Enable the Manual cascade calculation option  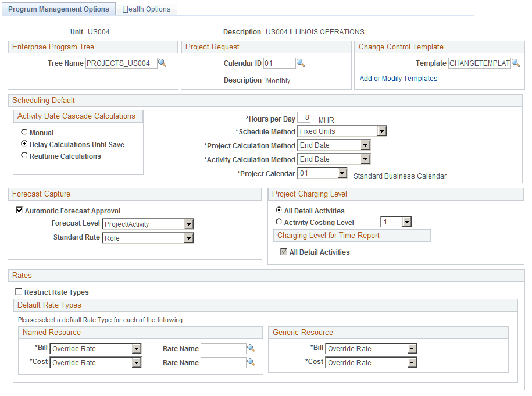tap(24, 132)
